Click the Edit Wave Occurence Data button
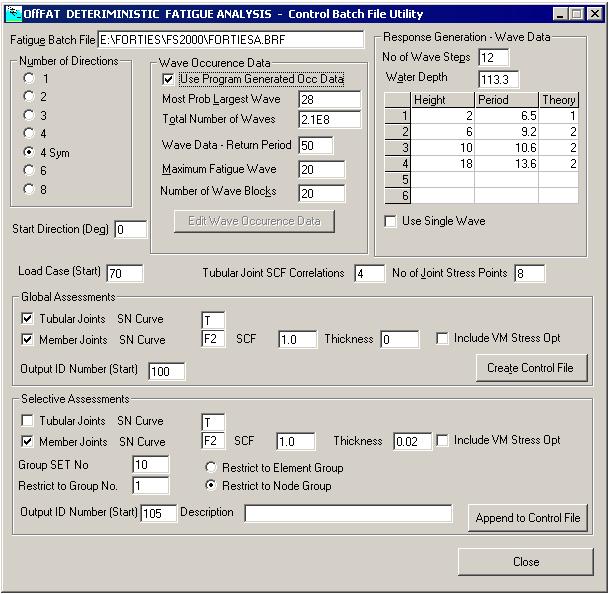The height and width of the screenshot is (594, 609). [x=254, y=221]
